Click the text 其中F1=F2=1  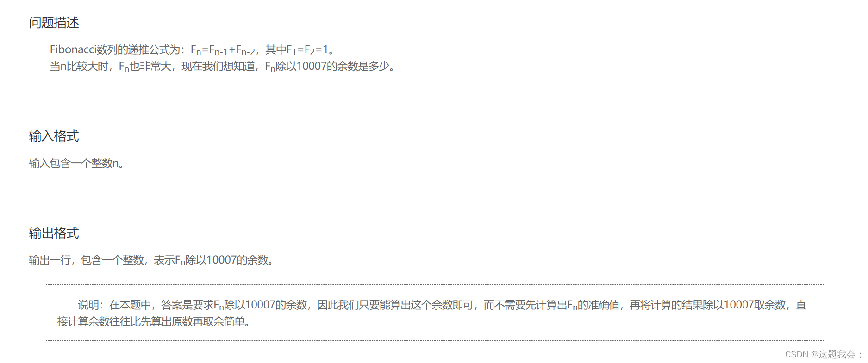click(300, 50)
